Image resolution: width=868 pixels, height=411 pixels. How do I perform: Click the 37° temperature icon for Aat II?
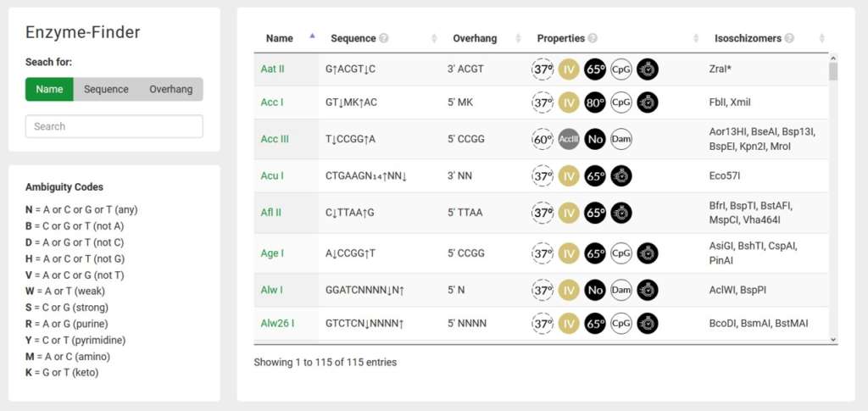click(x=542, y=69)
